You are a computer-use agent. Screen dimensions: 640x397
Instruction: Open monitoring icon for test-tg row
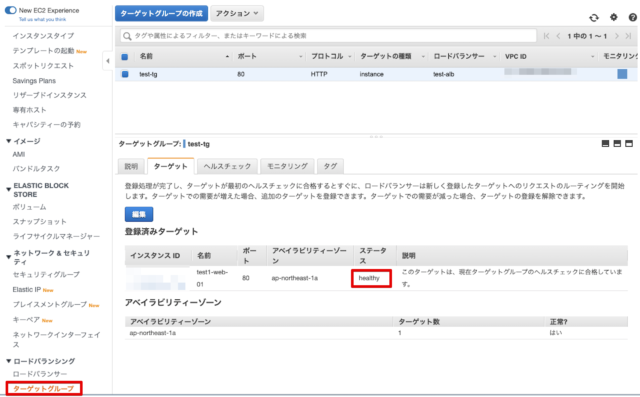coord(622,74)
